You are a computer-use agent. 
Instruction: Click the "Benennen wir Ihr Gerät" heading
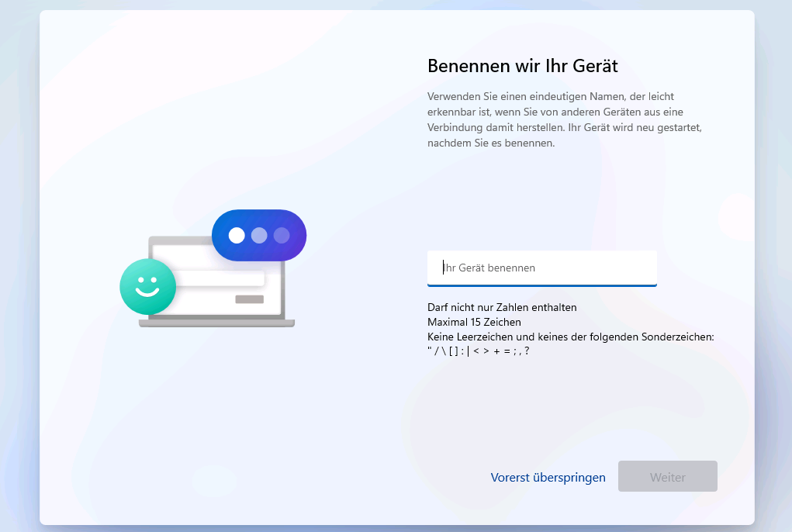[x=522, y=66]
